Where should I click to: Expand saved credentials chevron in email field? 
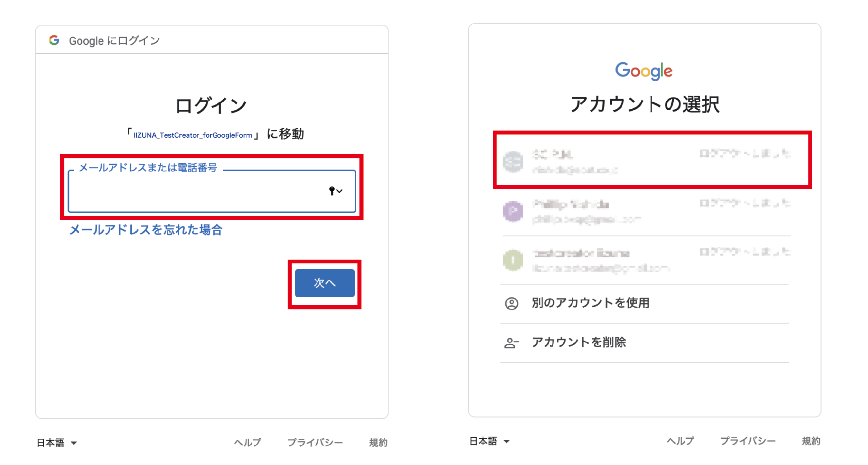340,191
